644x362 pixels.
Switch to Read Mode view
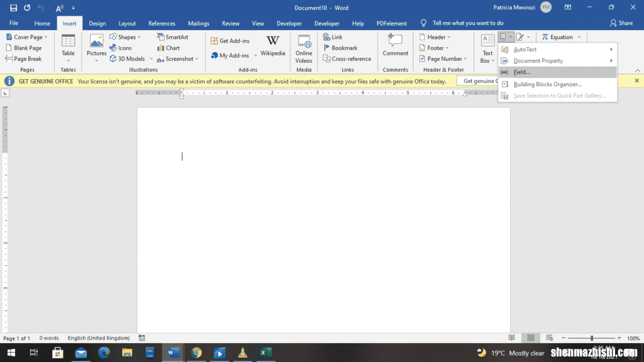point(512,337)
